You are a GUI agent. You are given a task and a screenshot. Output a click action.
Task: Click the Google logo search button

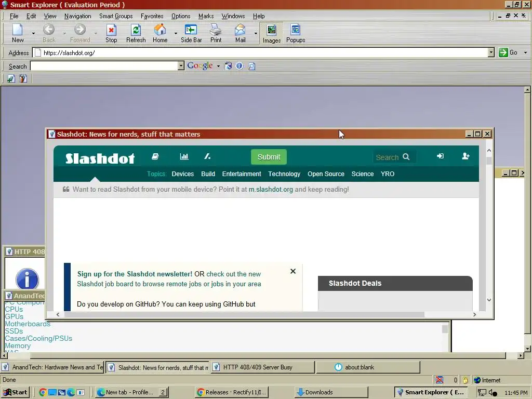[x=200, y=65]
